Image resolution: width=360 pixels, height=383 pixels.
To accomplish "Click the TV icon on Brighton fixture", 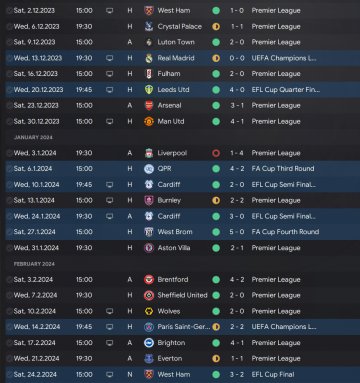I will tap(109, 343).
